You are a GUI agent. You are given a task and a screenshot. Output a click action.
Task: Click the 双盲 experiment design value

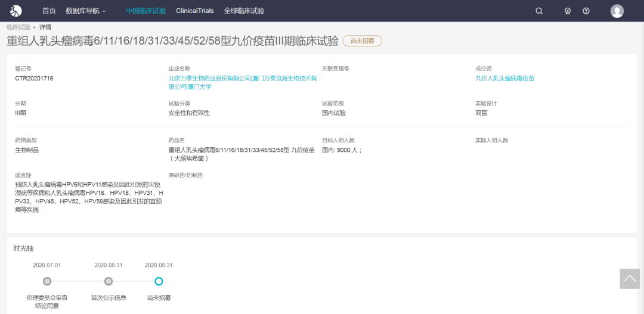click(x=481, y=113)
